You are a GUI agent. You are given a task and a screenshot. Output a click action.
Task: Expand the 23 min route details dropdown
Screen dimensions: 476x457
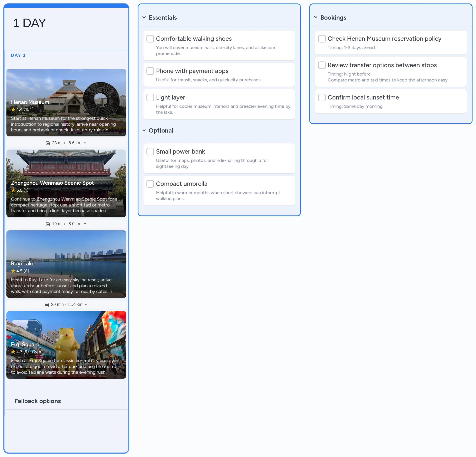(x=85, y=143)
